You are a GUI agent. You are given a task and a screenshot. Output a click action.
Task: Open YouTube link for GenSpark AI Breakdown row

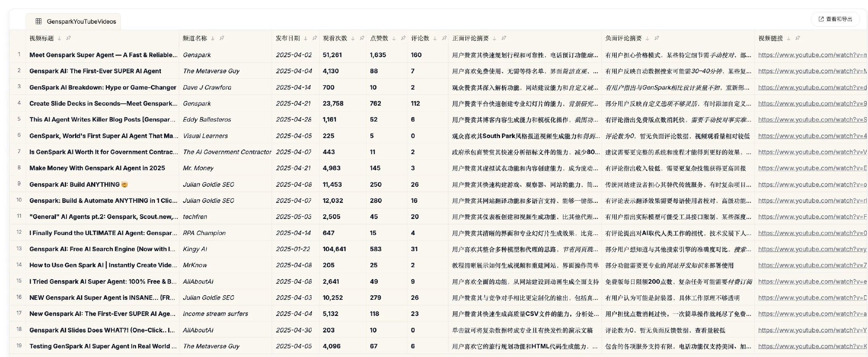pyautogui.click(x=812, y=87)
